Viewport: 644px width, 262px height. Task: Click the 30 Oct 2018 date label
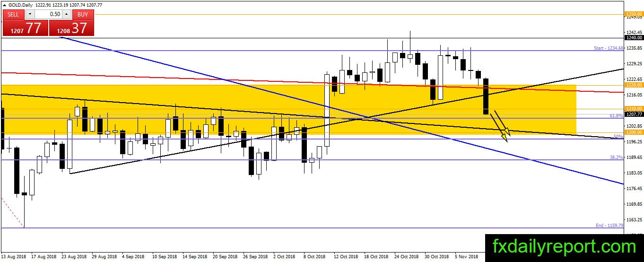[x=437, y=256]
